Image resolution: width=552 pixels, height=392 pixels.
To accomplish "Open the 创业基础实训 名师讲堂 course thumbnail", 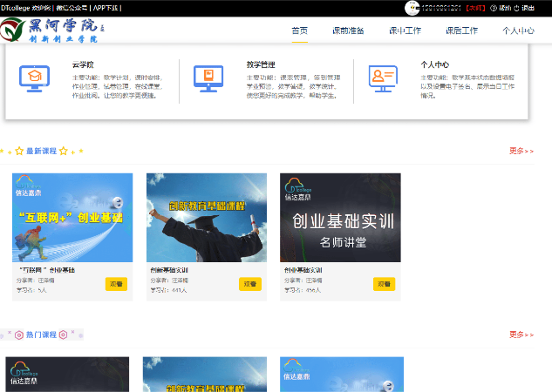I will [340, 218].
